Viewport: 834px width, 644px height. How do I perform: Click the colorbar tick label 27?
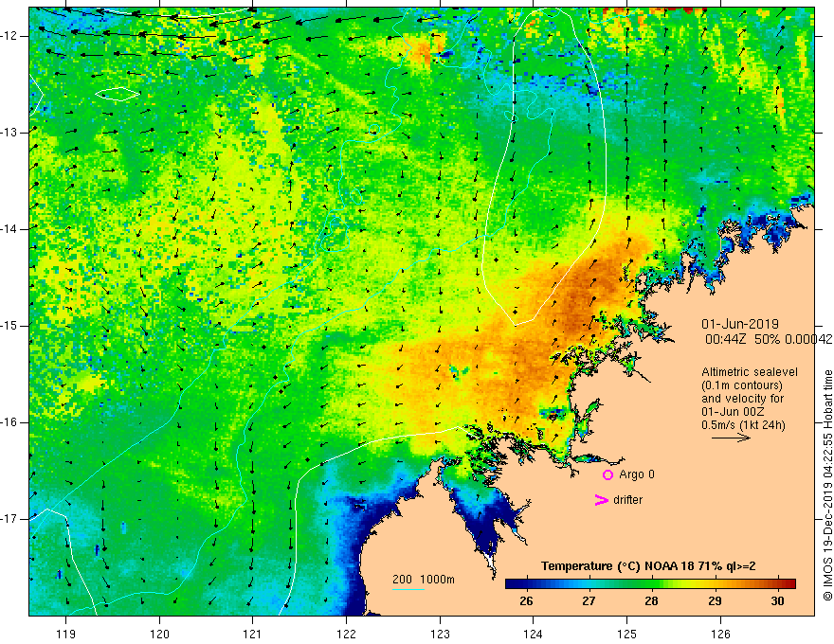tap(589, 601)
